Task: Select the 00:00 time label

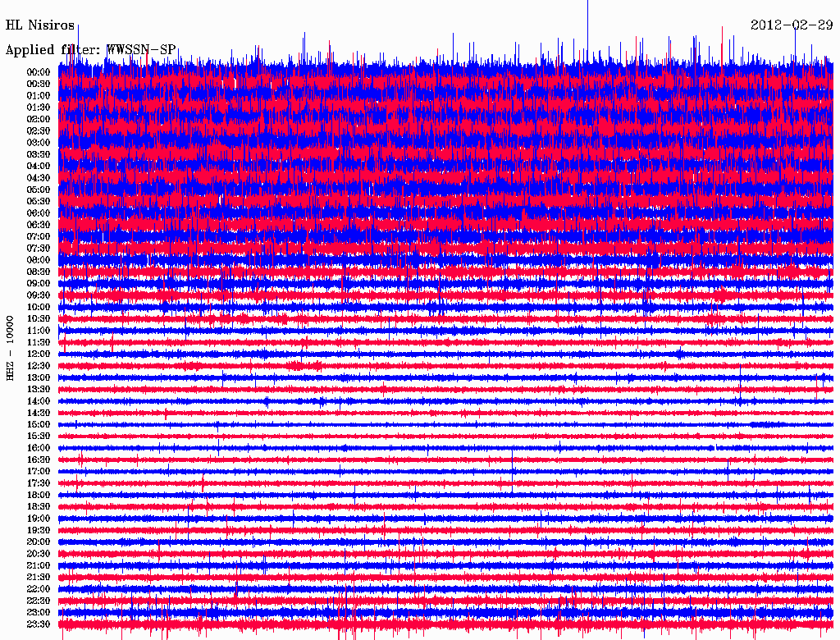Action: pyautogui.click(x=39, y=72)
